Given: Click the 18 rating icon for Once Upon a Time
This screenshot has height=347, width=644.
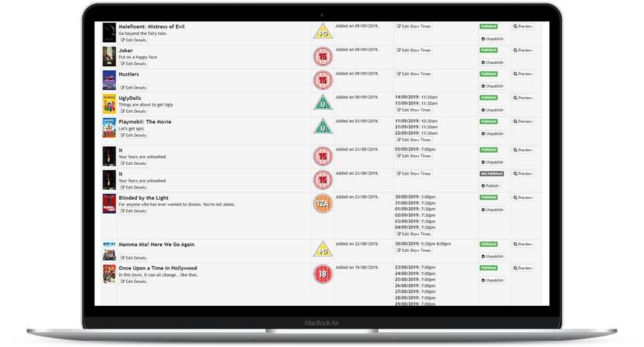Looking at the screenshot, I should [322, 274].
